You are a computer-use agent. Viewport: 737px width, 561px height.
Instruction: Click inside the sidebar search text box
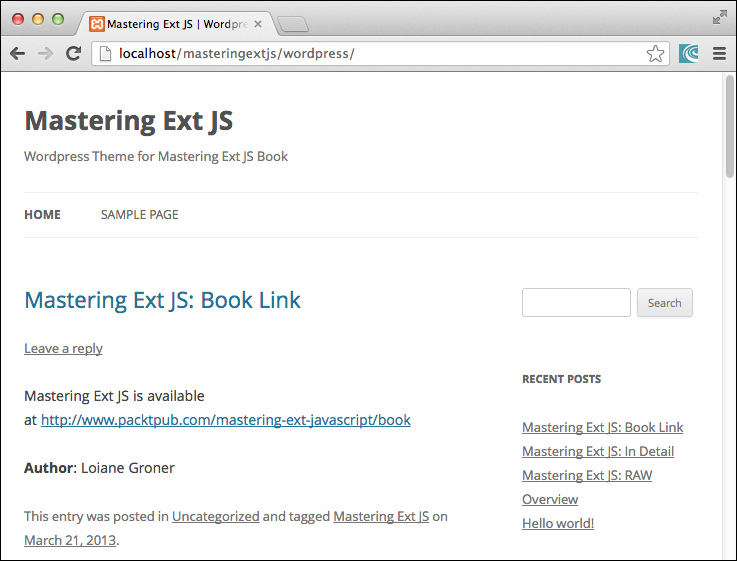(576, 303)
